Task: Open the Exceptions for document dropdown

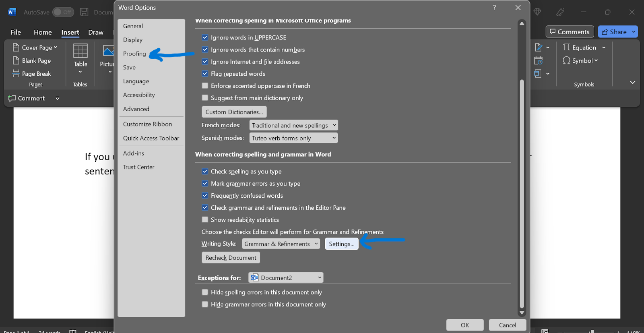Action: coord(286,278)
